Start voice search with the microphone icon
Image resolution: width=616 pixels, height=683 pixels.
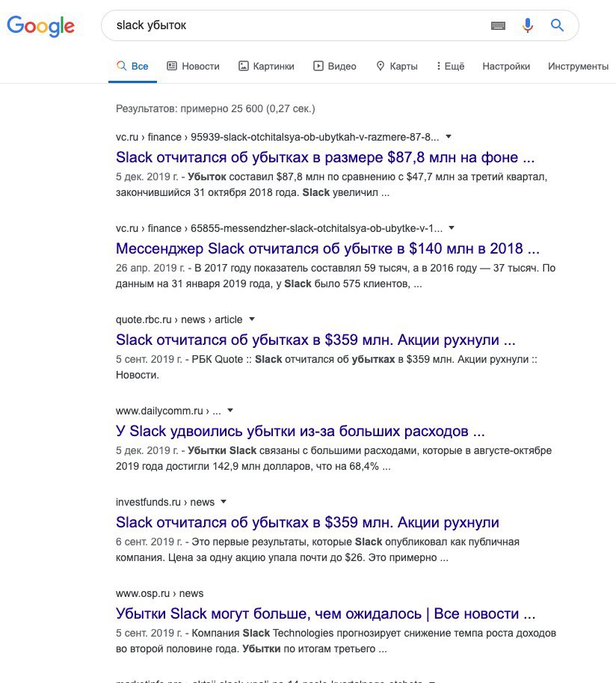click(528, 25)
